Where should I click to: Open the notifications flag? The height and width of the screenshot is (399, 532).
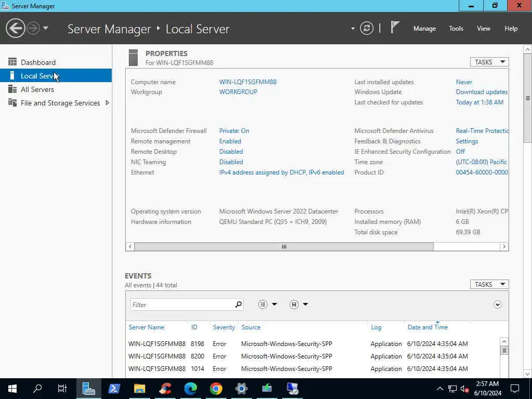[x=395, y=28]
